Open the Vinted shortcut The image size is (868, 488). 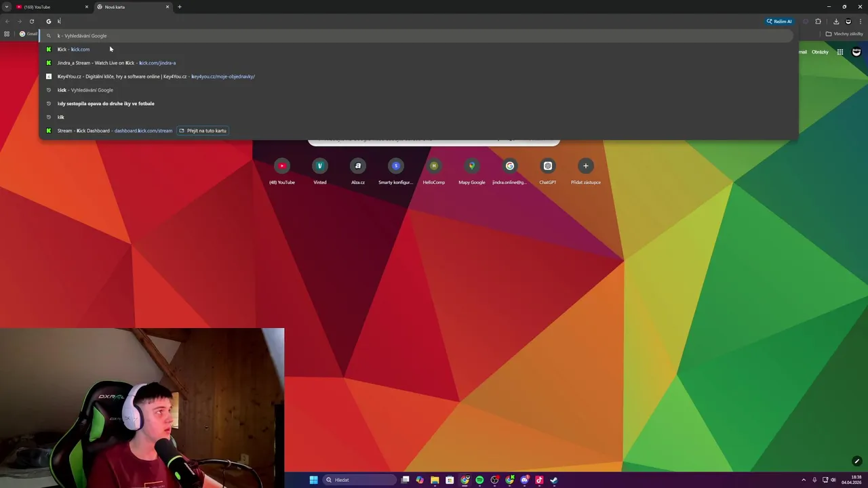click(320, 171)
